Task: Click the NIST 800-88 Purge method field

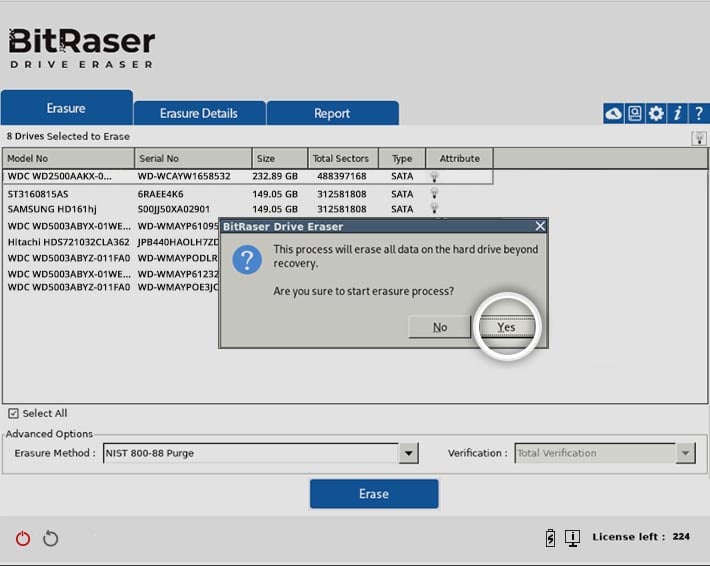Action: pyautogui.click(x=251, y=453)
